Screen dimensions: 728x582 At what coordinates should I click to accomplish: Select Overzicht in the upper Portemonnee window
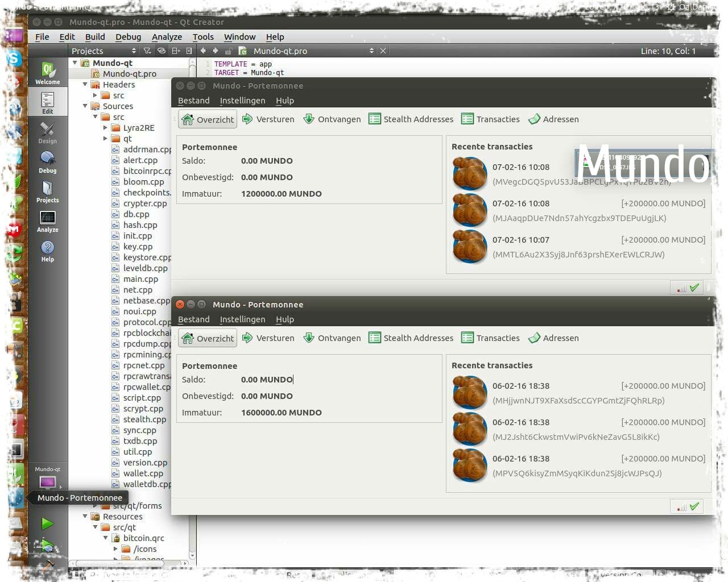[x=208, y=119]
